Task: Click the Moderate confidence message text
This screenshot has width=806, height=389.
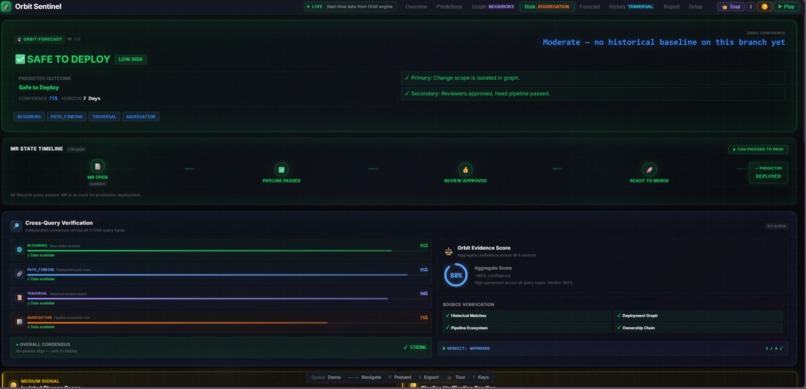Action: pos(664,42)
